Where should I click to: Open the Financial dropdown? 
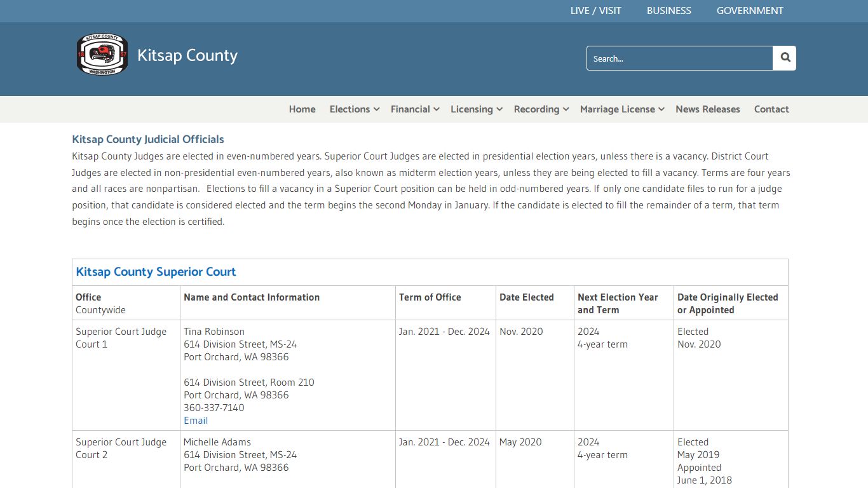pos(414,109)
